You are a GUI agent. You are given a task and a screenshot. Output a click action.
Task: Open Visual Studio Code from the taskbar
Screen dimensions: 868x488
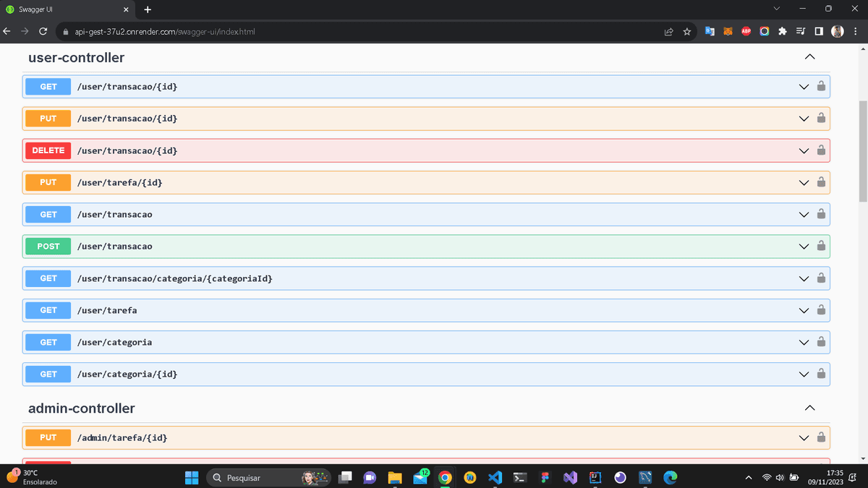click(495, 477)
